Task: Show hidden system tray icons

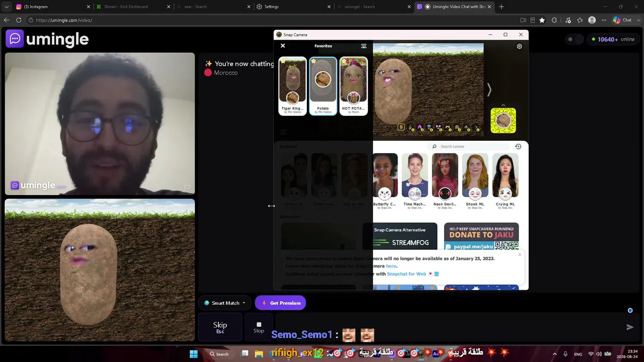Action: (x=554, y=354)
